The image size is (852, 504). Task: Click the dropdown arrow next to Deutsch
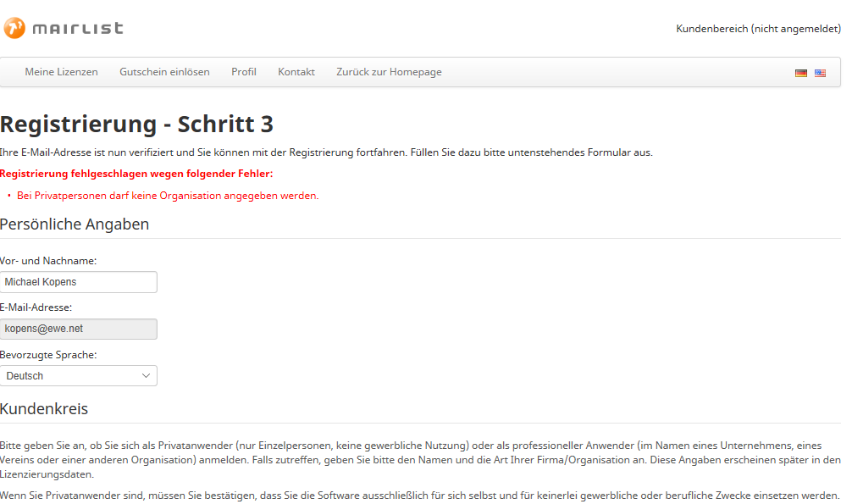tap(147, 375)
